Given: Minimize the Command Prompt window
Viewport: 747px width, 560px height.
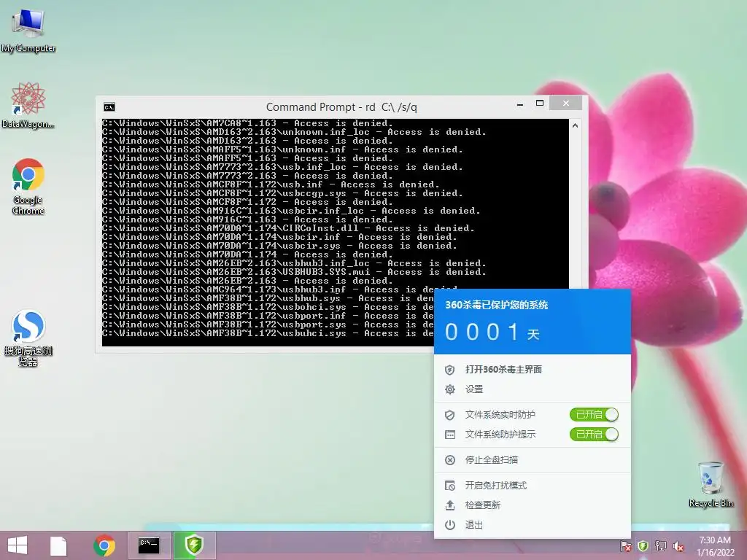Looking at the screenshot, I should pos(520,104).
